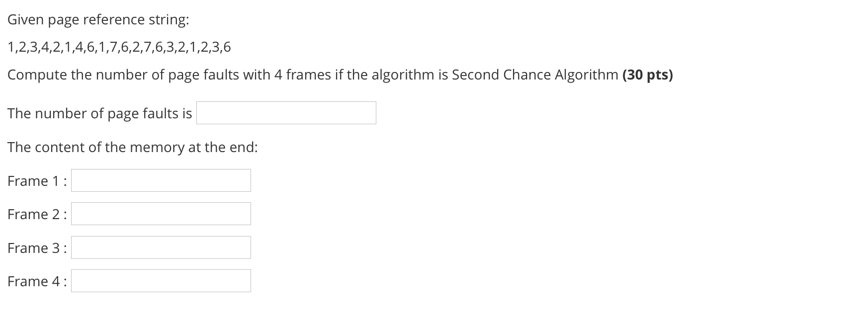Focus the input beside Frame 3 label
Image resolution: width=868 pixels, height=320 pixels.
click(x=161, y=247)
